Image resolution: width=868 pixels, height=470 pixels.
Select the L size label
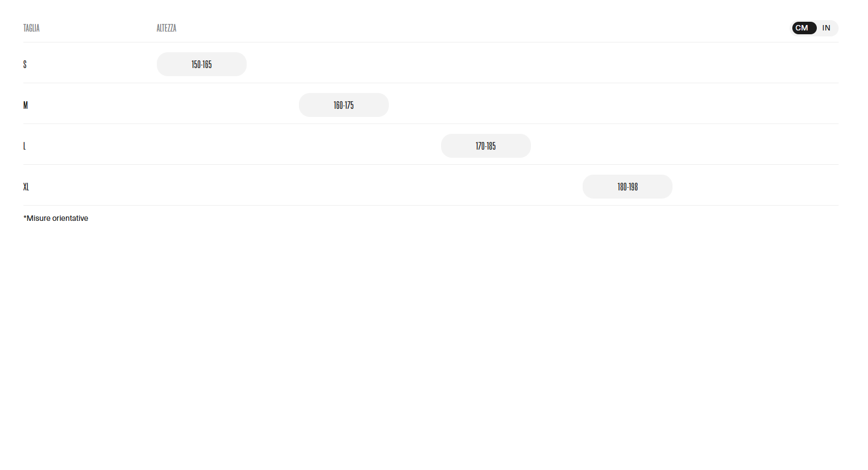click(25, 146)
